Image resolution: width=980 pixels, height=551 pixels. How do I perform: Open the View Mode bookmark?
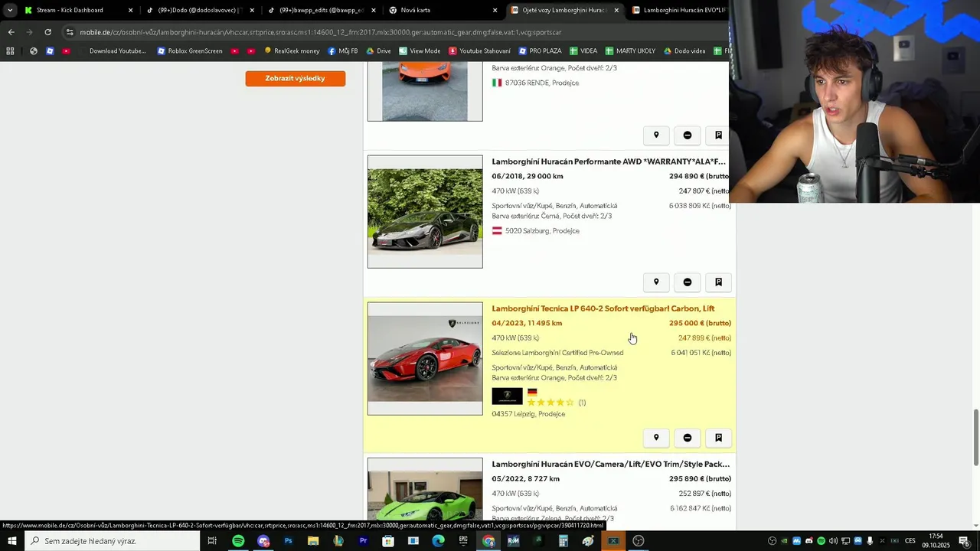click(x=420, y=51)
